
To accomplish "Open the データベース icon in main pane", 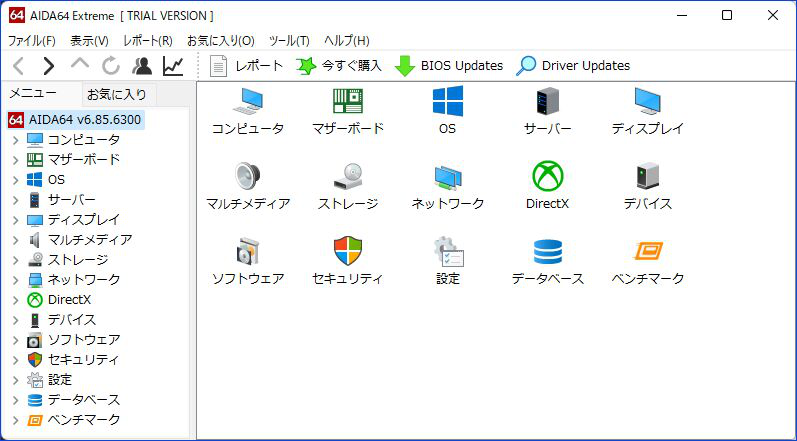I will [547, 251].
